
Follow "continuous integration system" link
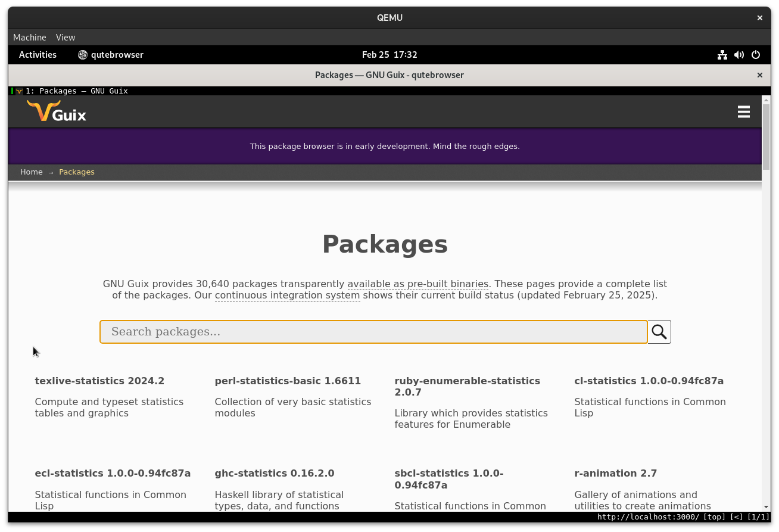[287, 295]
